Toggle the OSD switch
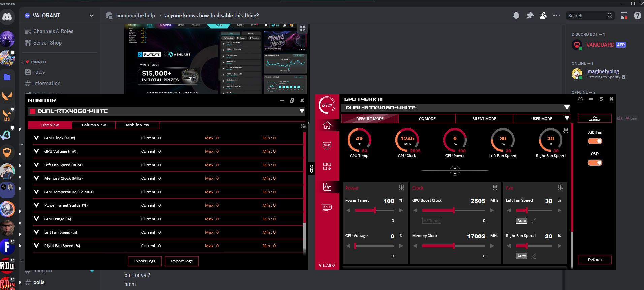Image resolution: width=644 pixels, height=290 pixels. click(595, 163)
